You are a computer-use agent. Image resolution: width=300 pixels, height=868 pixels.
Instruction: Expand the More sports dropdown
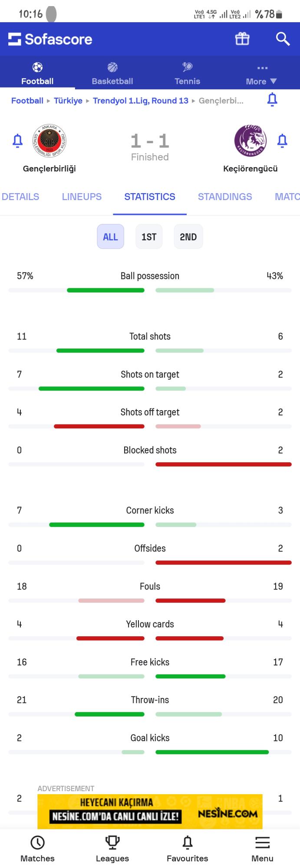261,74
